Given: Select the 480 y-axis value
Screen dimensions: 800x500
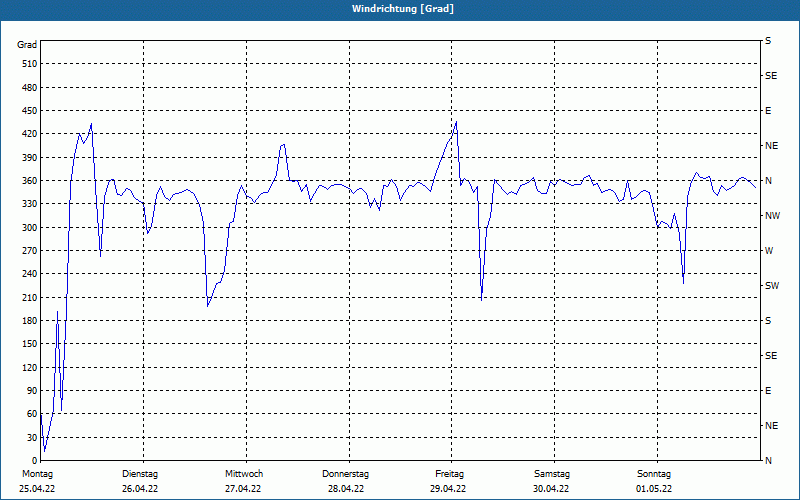Looking at the screenshot, I should (30, 88).
